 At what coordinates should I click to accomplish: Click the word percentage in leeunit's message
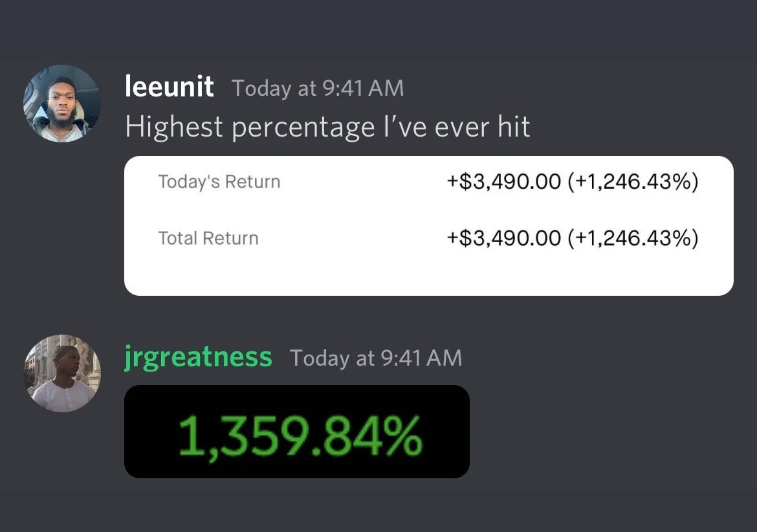[303, 129]
